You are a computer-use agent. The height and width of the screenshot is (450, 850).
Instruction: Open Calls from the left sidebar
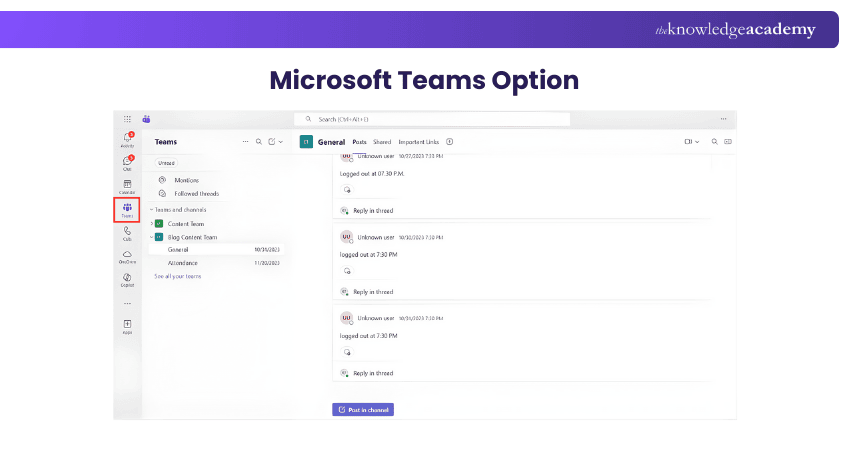[x=127, y=233]
